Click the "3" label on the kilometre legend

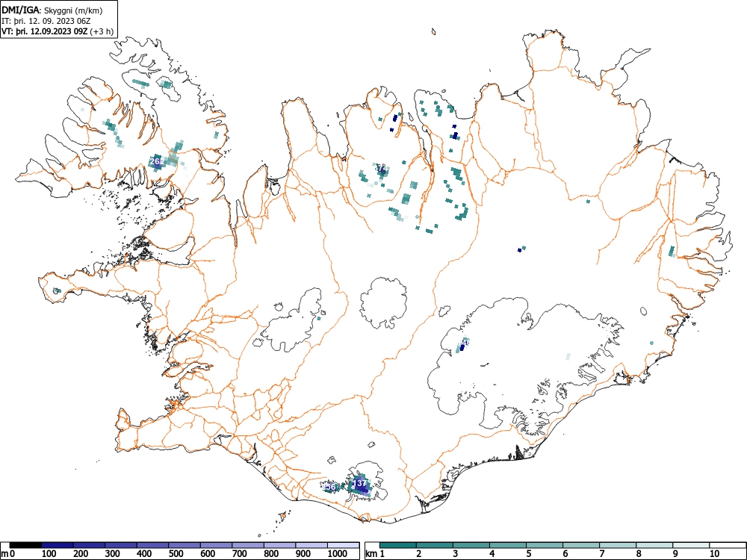coord(456,554)
